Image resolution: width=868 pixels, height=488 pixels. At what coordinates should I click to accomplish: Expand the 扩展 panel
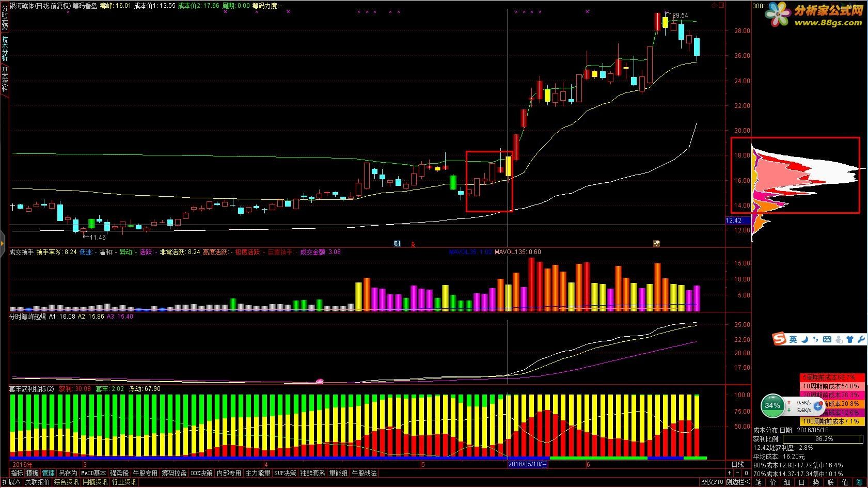pos(11,482)
